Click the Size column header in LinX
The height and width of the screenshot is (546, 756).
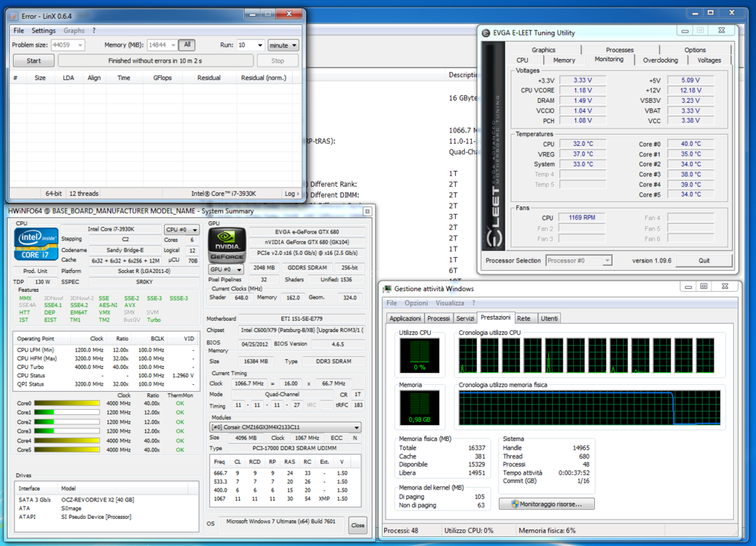pos(40,78)
